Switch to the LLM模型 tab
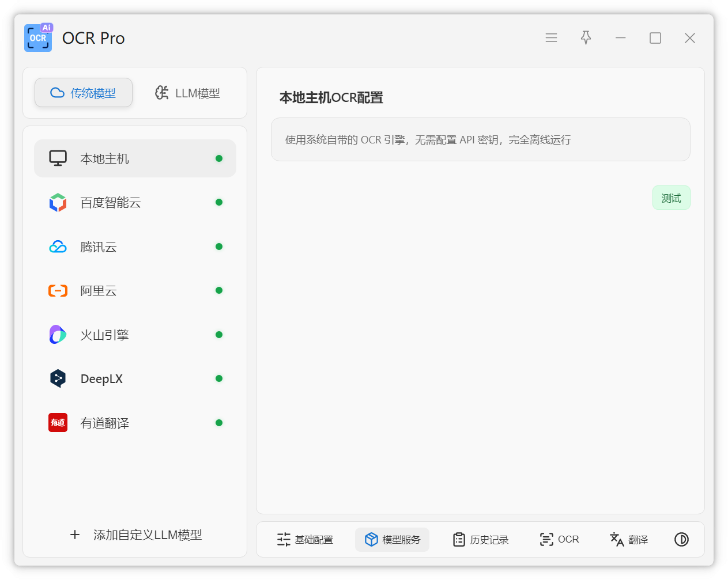 187,93
